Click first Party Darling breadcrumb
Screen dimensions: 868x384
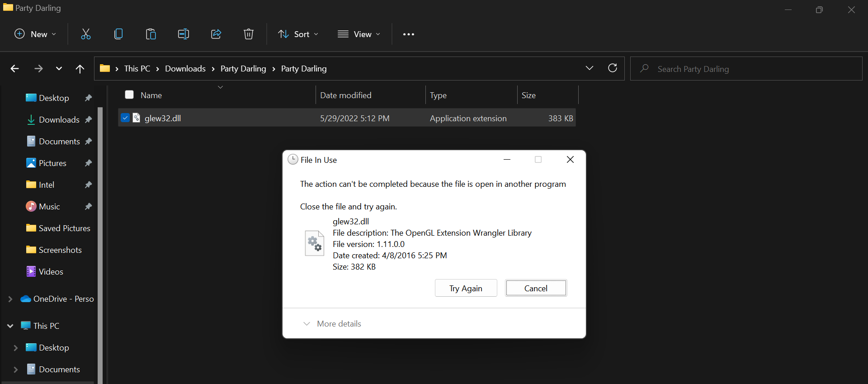pos(243,69)
